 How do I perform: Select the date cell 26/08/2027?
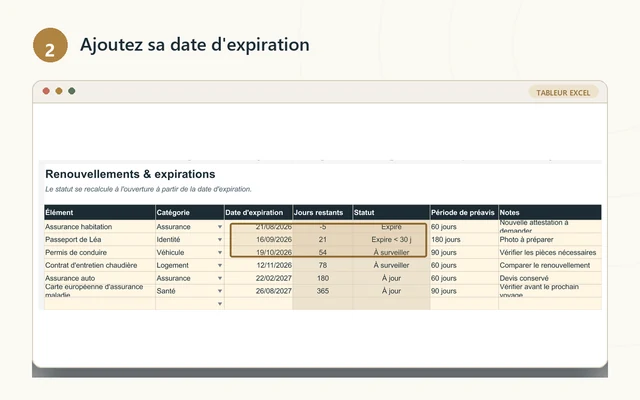(x=258, y=291)
